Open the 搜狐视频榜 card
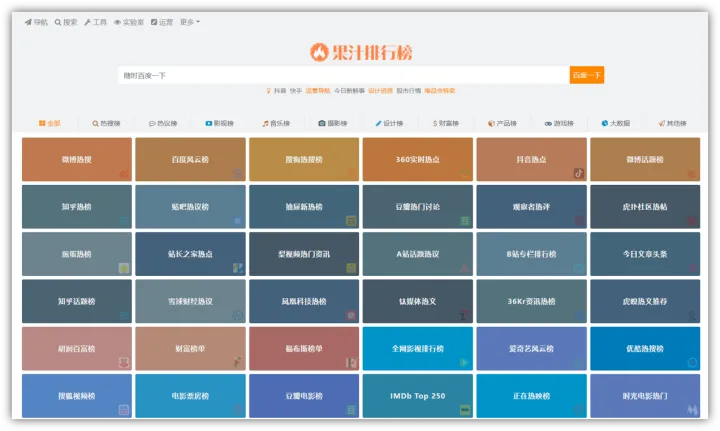This screenshot has width=720, height=431. pyautogui.click(x=77, y=396)
